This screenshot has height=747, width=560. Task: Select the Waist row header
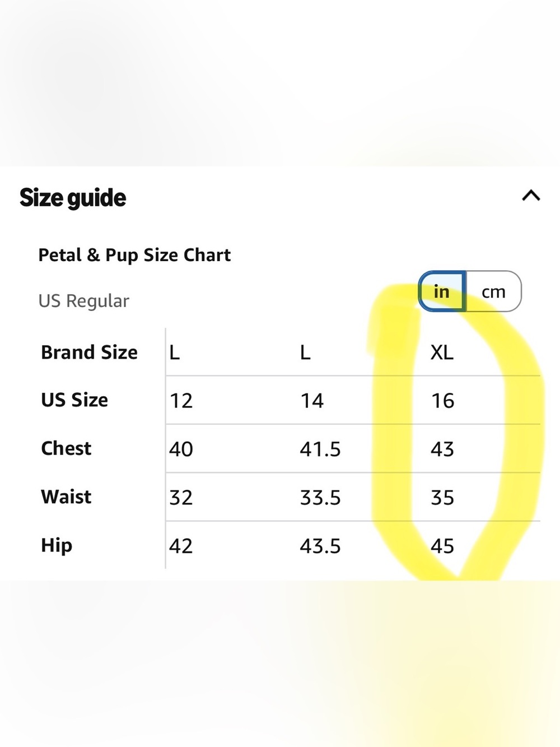point(66,497)
